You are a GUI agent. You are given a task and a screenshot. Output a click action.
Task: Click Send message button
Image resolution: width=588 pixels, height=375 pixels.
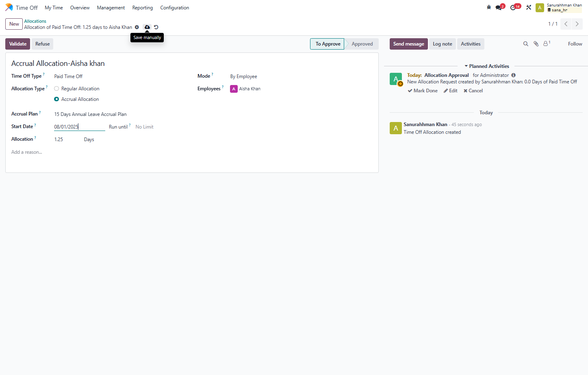point(408,44)
